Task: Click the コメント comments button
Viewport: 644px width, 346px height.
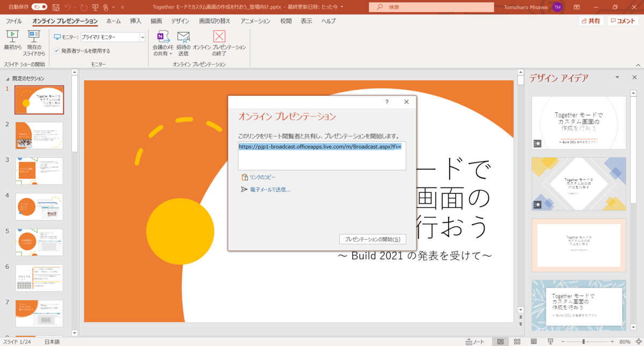Action: pos(624,21)
